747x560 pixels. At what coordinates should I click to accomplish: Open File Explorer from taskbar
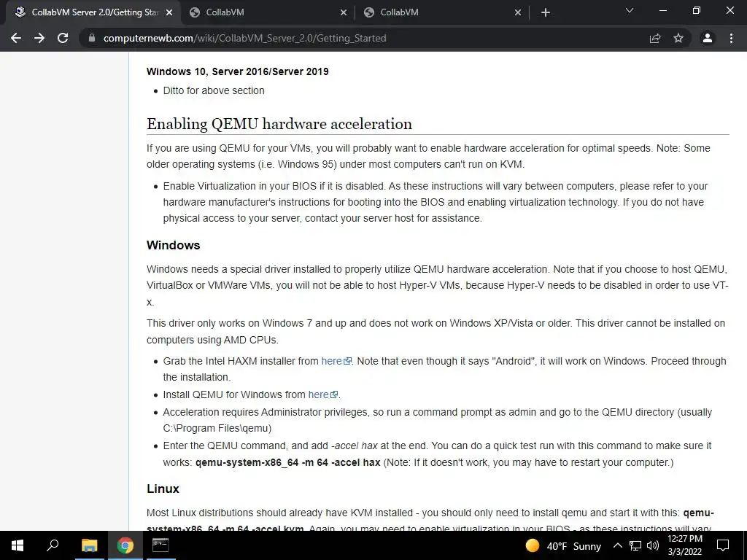click(x=89, y=545)
